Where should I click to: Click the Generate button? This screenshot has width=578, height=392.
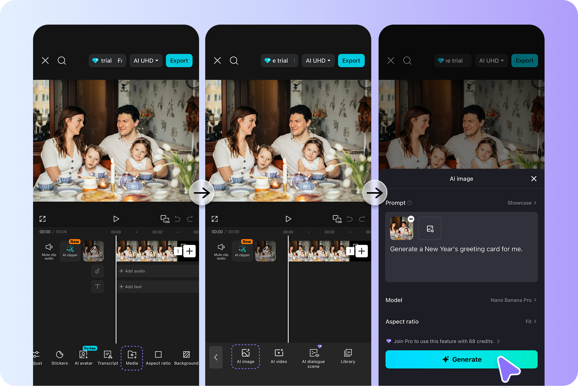(x=462, y=359)
